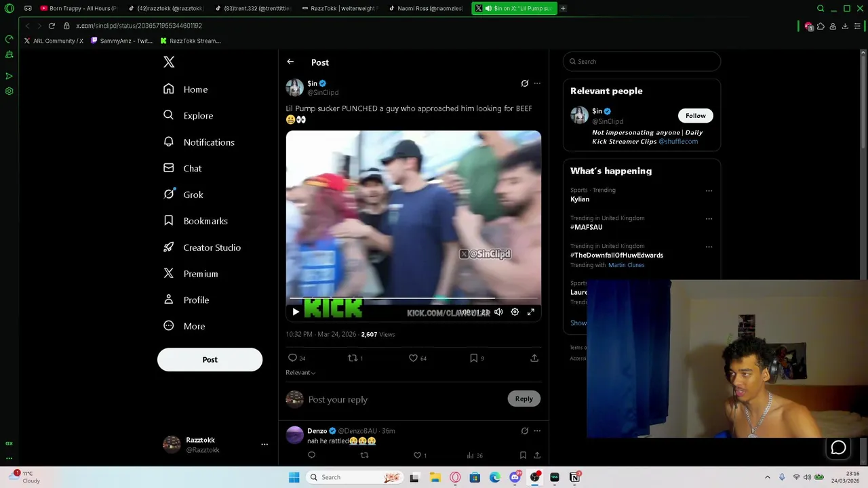Viewport: 868px width, 488px height.
Task: Open three-dot menu on Denzo's reply
Action: click(537, 431)
